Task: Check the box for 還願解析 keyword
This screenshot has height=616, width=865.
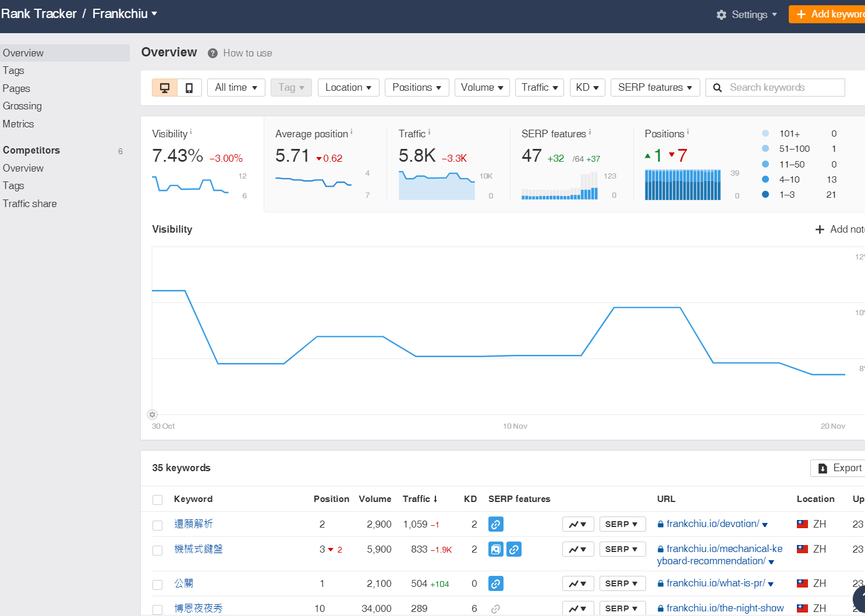Action: click(x=157, y=525)
